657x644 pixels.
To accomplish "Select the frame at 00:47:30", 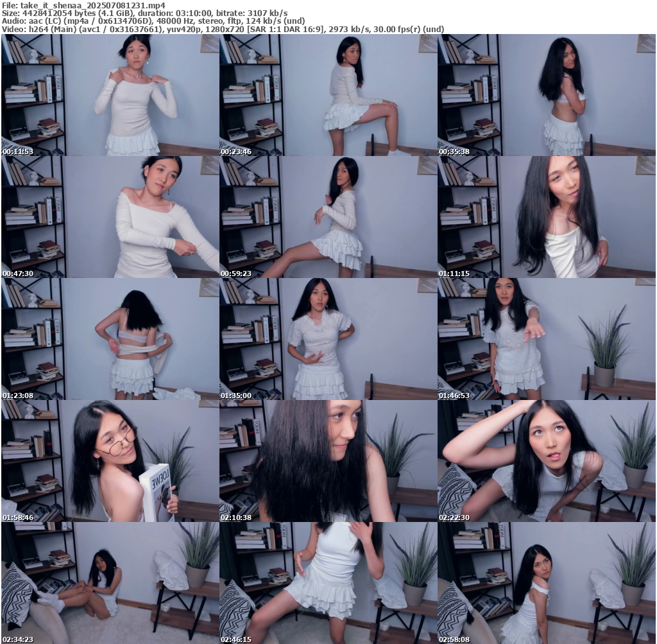I will [x=110, y=217].
